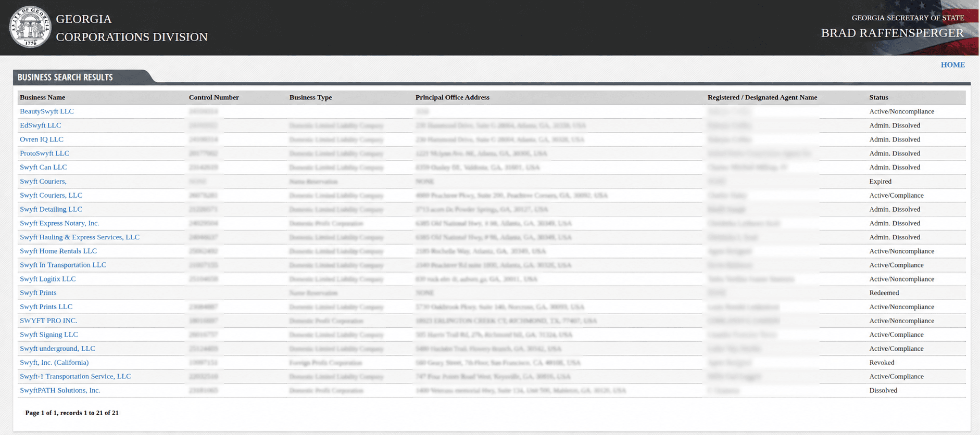Screen dimensions: 980x435
Task: Go to the HOME link
Action: (952, 65)
